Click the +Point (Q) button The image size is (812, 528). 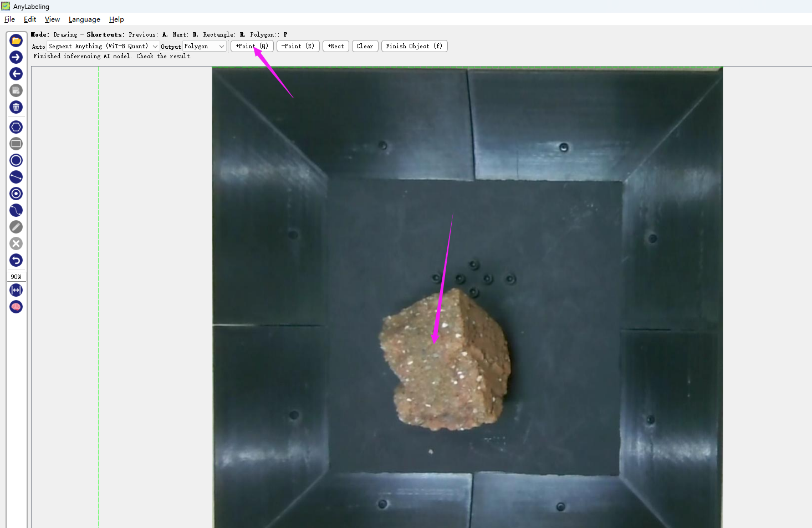tap(252, 47)
